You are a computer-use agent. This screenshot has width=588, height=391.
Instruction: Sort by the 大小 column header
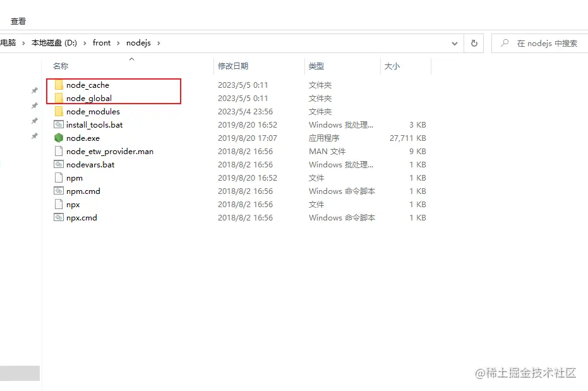392,66
